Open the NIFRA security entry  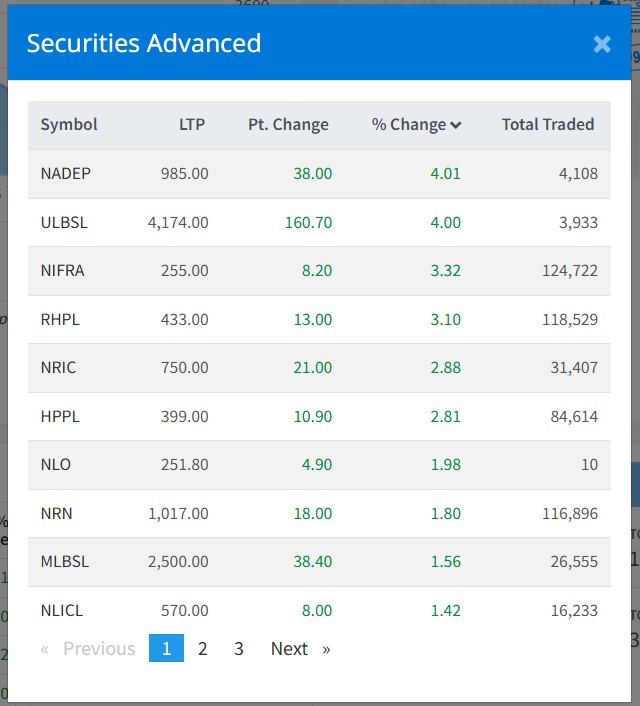pos(62,271)
